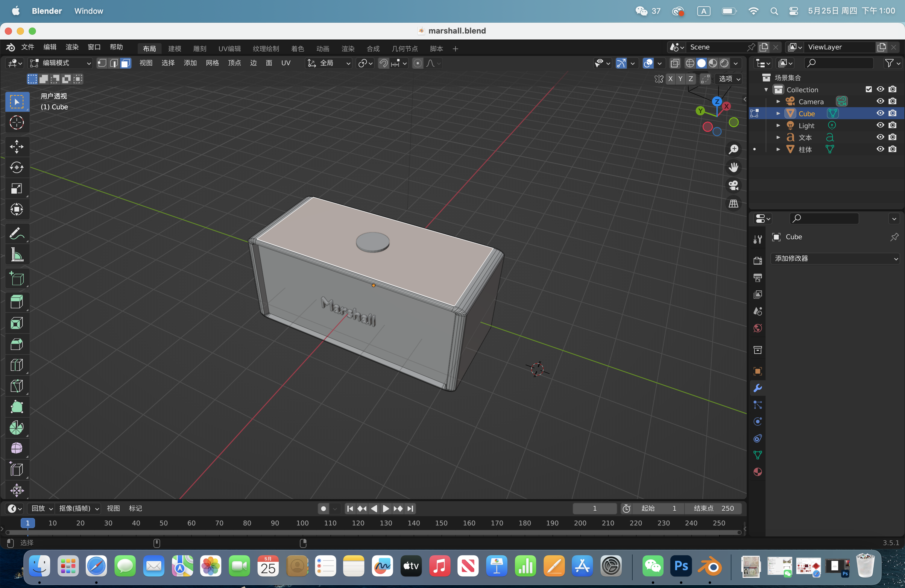Open the Physics properties tab

[x=757, y=422]
